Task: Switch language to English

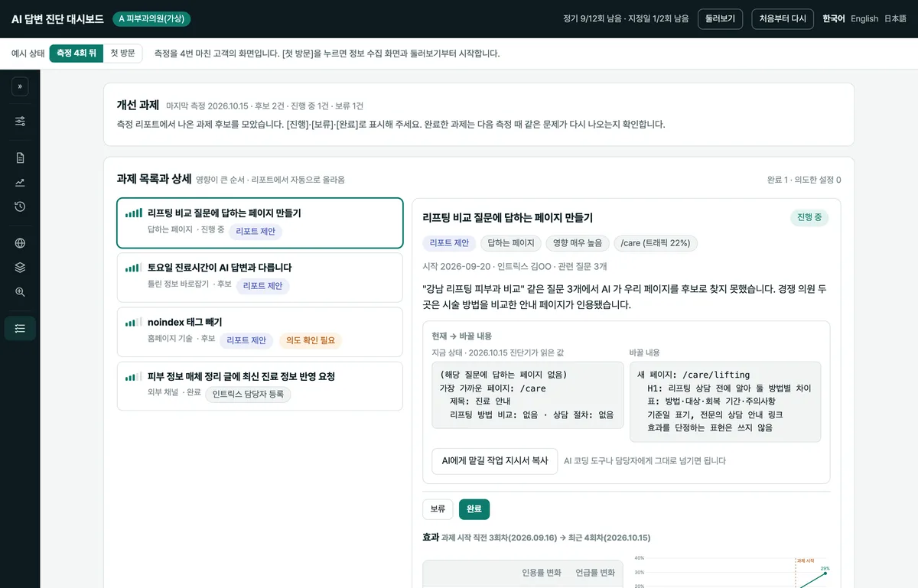Action: click(864, 19)
